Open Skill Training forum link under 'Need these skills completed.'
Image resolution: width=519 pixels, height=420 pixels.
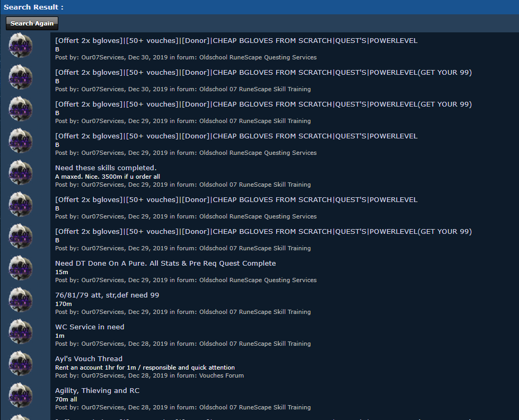[255, 185]
